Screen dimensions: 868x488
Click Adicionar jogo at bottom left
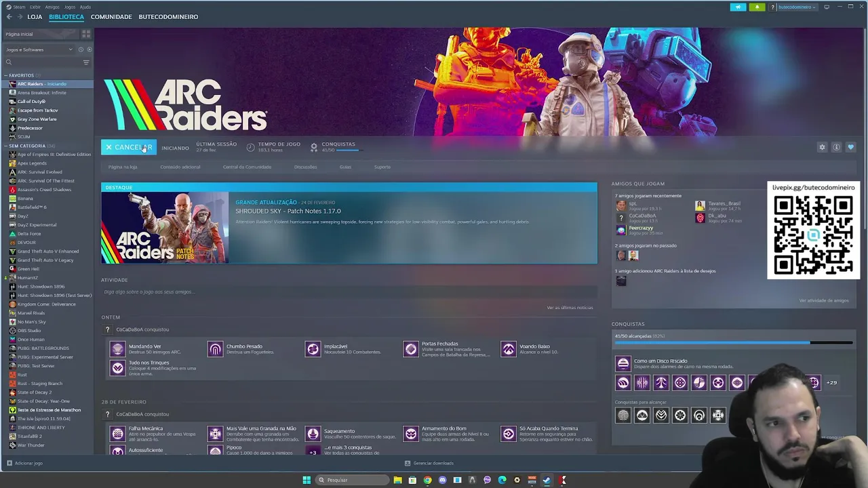(x=24, y=464)
